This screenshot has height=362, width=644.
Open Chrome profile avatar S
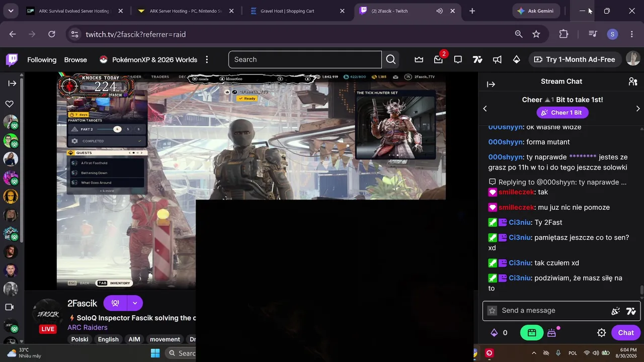pos(612,34)
